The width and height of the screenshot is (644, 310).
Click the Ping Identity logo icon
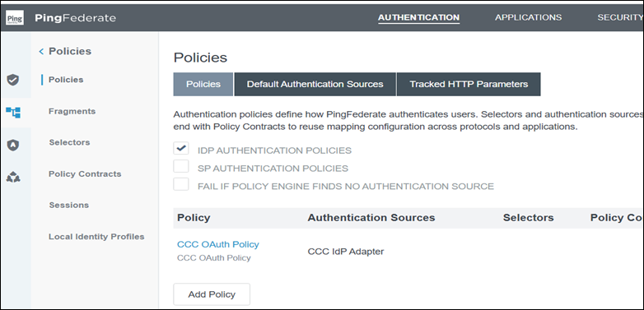click(15, 18)
